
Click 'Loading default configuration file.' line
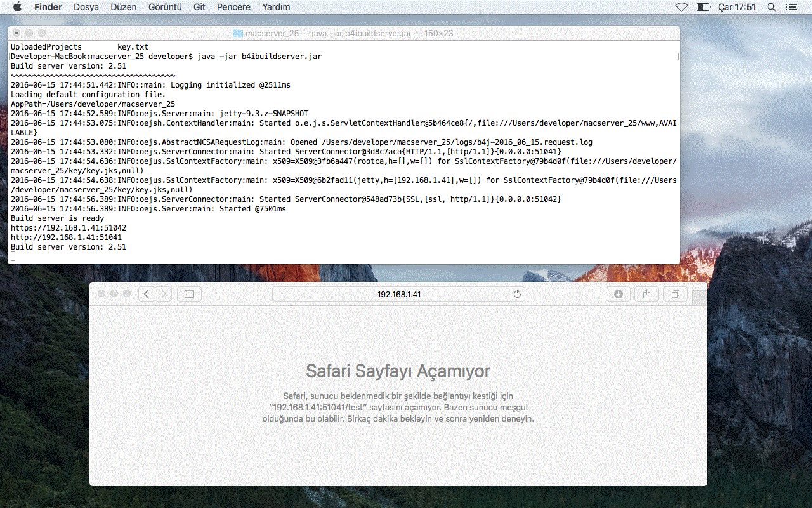(x=88, y=95)
